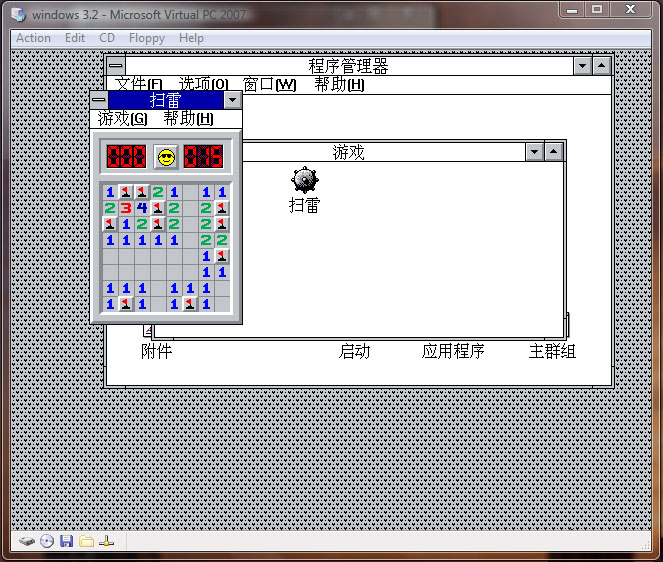
Task: Click the green 2 in Minesweeper's top row
Action: coord(158,192)
